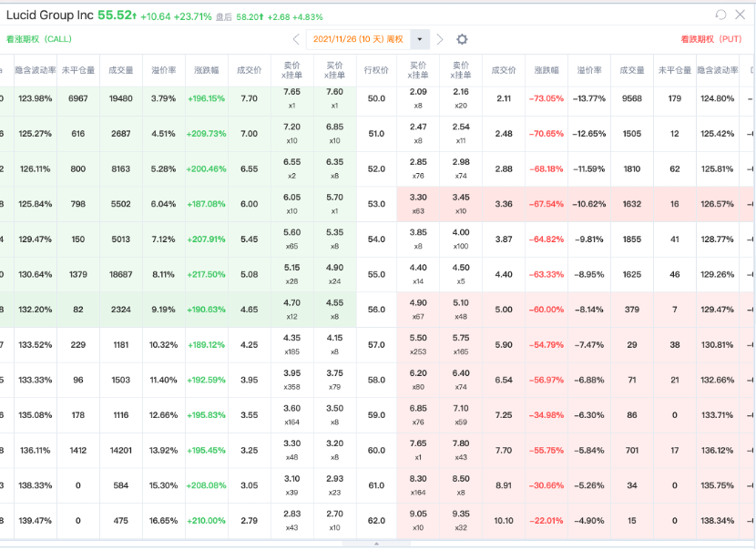Select the 60.0 strike price cell
The height and width of the screenshot is (550, 756).
pyautogui.click(x=376, y=451)
